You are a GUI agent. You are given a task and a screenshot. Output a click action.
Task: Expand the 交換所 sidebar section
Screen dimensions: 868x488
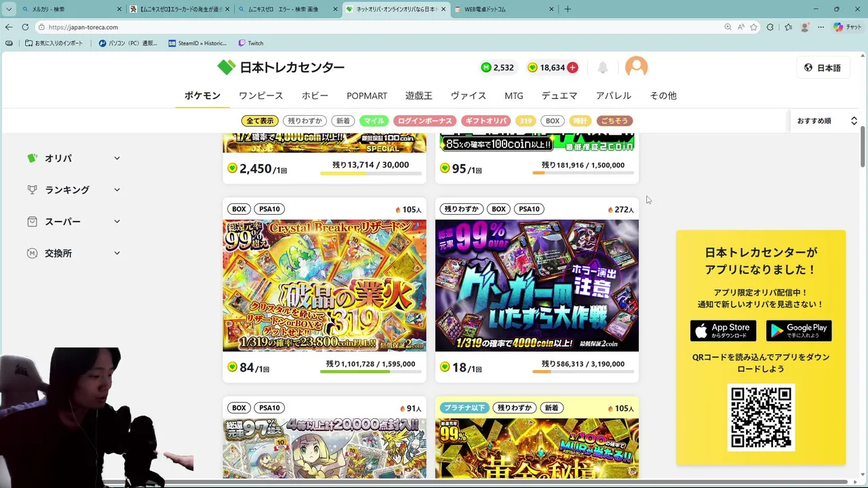75,253
